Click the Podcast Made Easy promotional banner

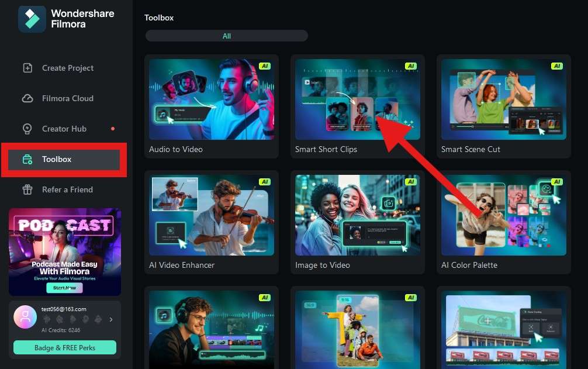click(x=65, y=251)
